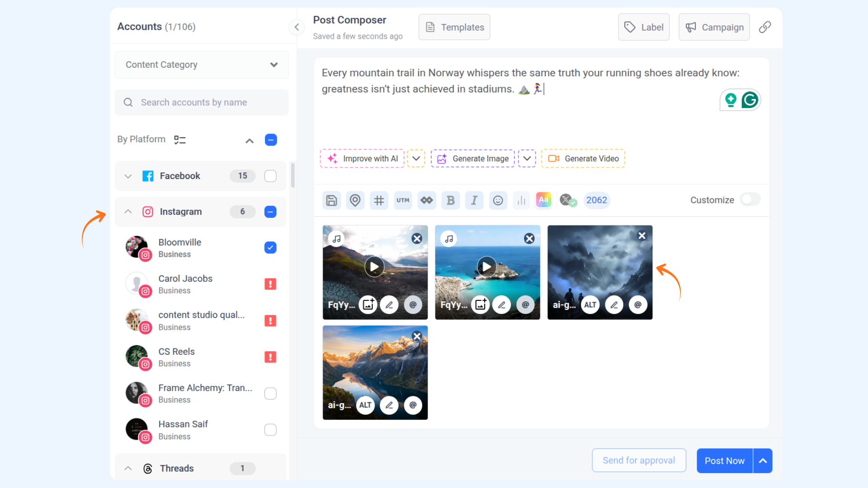The image size is (868, 488).
Task: Open the UTM parameters tool
Action: click(x=403, y=200)
